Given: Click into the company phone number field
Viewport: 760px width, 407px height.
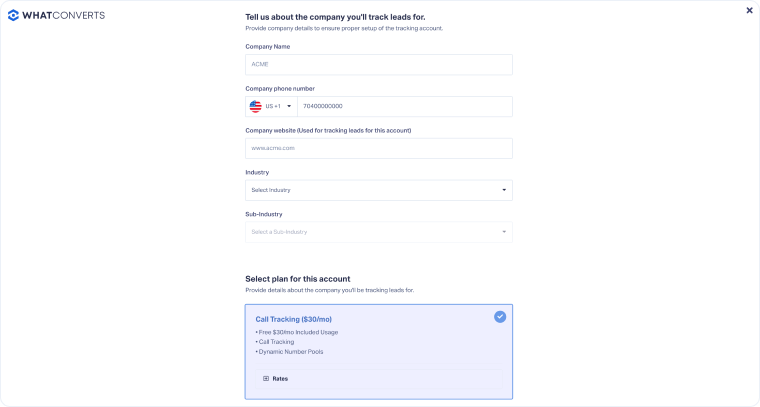Looking at the screenshot, I should [x=404, y=106].
